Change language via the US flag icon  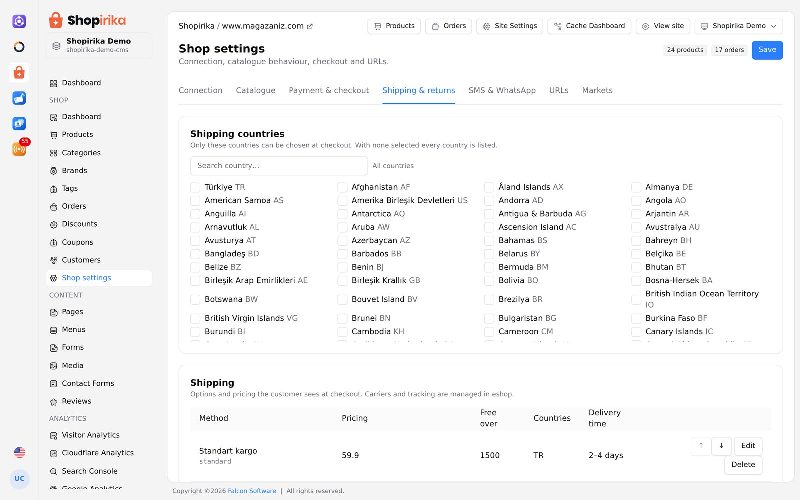pyautogui.click(x=19, y=452)
